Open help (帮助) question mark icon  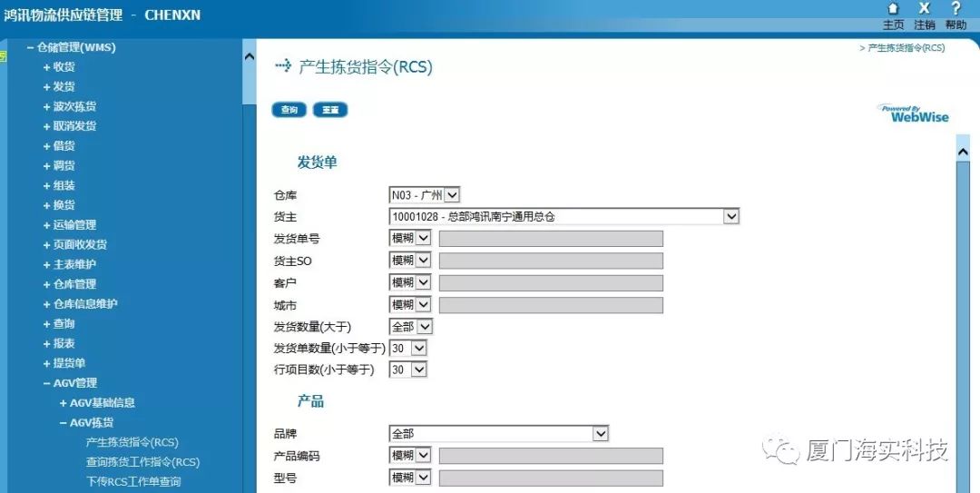click(955, 9)
